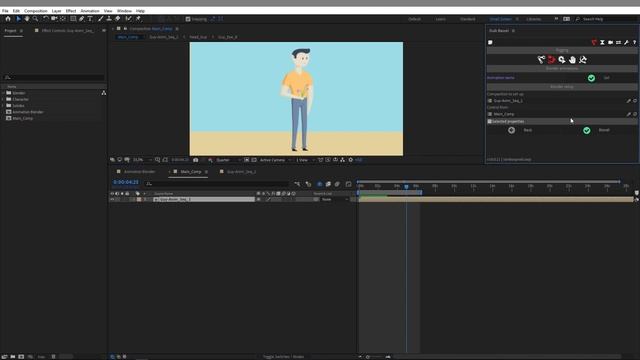This screenshot has width=640, height=360.
Task: Switch to Animation Blender timeline tab
Action: 139,172
